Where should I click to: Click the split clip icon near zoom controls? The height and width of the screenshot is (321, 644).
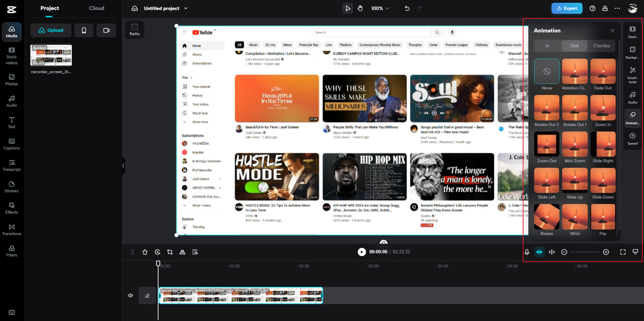point(552,252)
